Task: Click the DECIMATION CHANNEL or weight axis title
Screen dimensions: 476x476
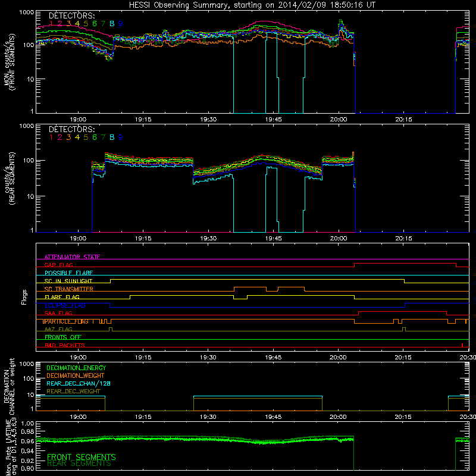Action: click(x=9, y=386)
